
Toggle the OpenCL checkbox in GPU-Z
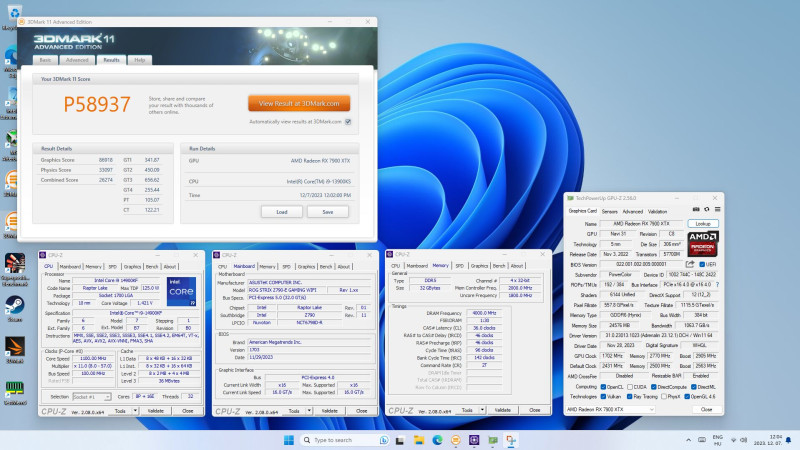pos(603,387)
